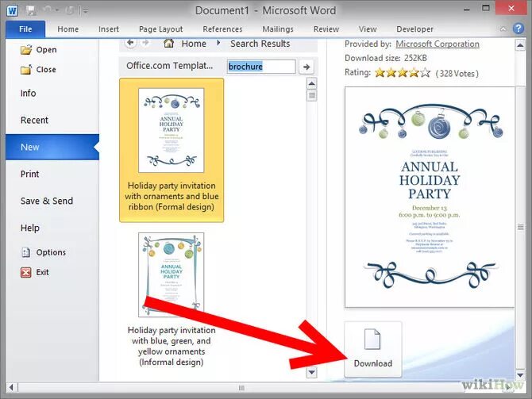Click the fifth empty rating star

pyautogui.click(x=425, y=72)
